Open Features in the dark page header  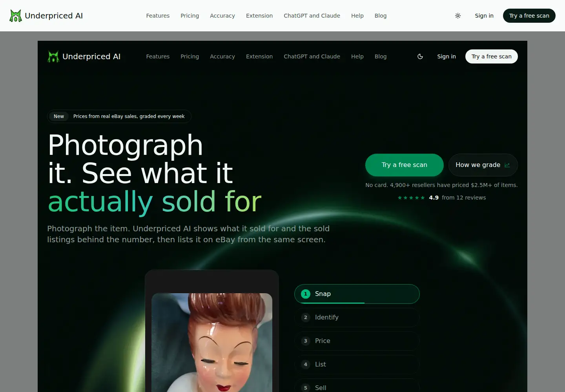point(158,56)
